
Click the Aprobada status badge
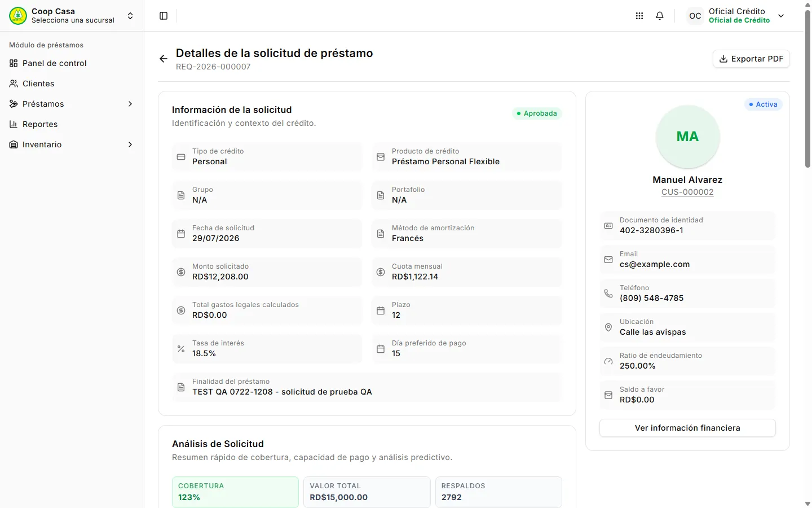pyautogui.click(x=537, y=113)
